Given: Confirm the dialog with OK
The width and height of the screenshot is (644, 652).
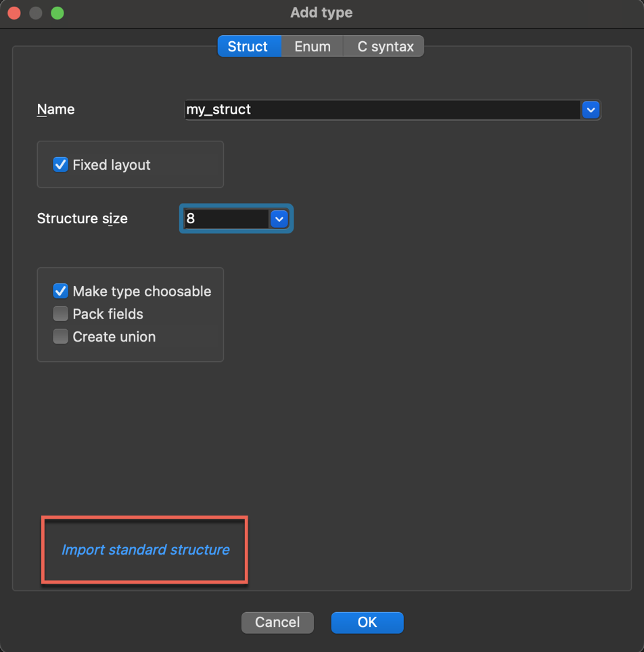Looking at the screenshot, I should (367, 622).
